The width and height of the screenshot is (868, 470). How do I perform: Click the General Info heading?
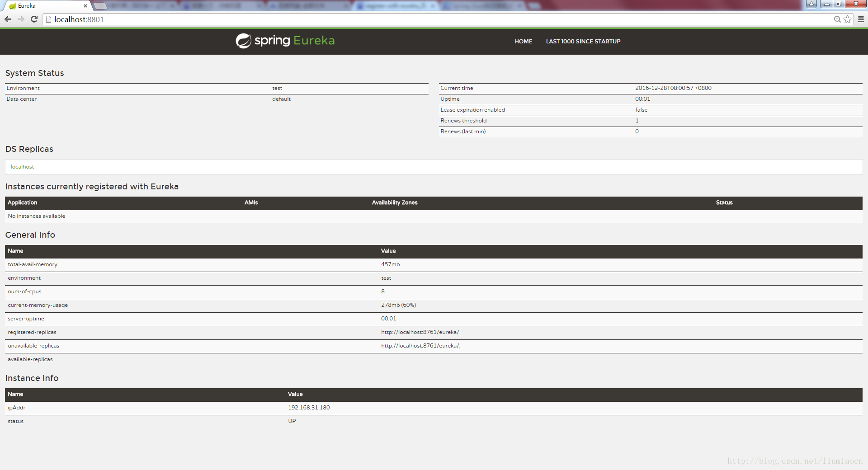click(30, 235)
